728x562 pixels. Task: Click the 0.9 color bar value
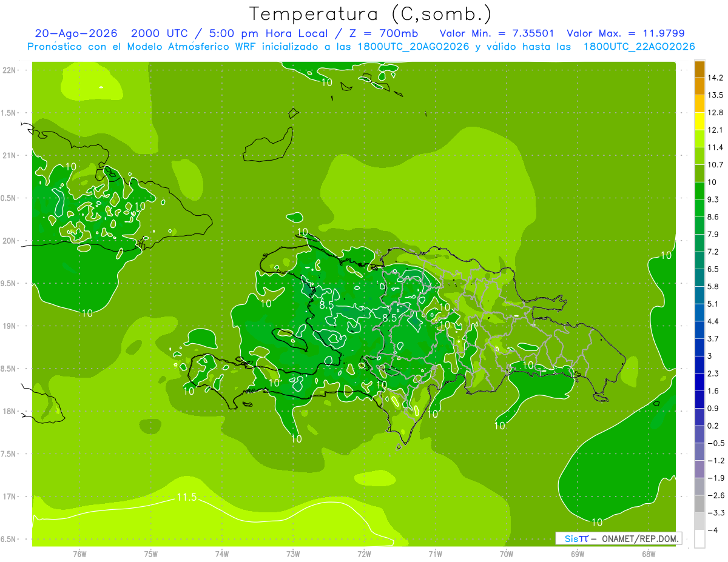tap(713, 408)
